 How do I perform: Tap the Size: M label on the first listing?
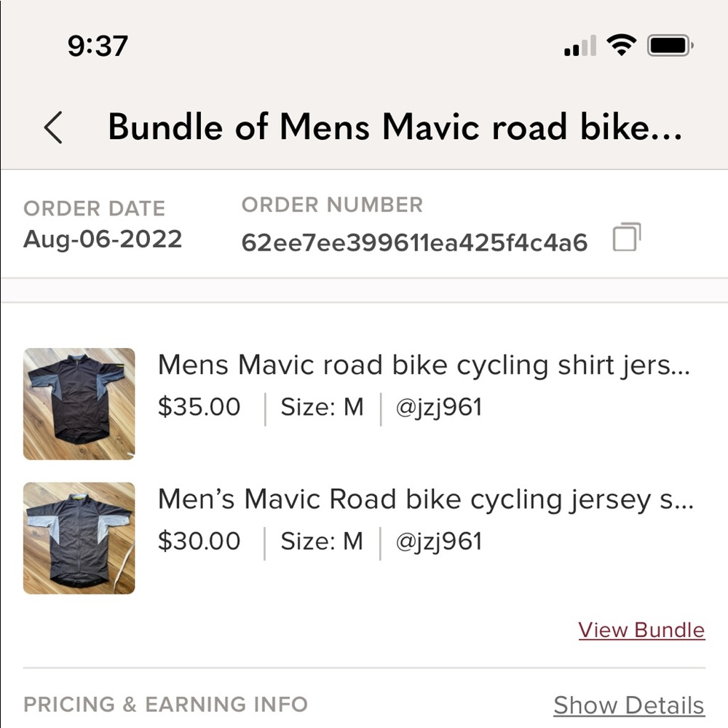(322, 408)
